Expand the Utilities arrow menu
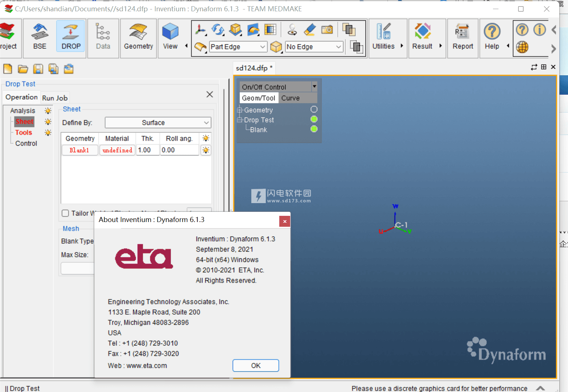 pos(402,46)
